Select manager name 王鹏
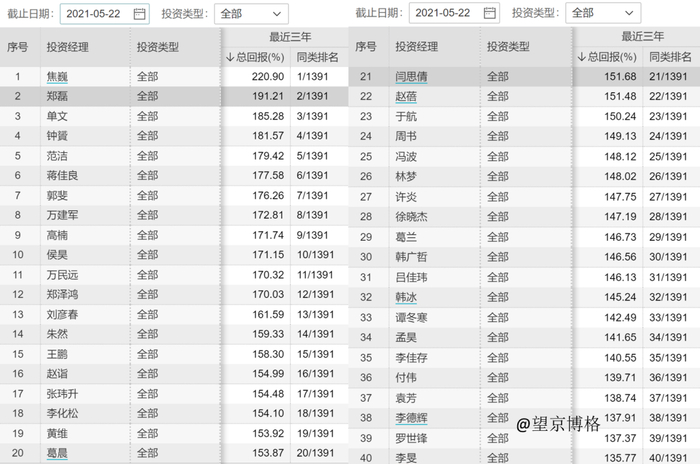 pos(57,354)
